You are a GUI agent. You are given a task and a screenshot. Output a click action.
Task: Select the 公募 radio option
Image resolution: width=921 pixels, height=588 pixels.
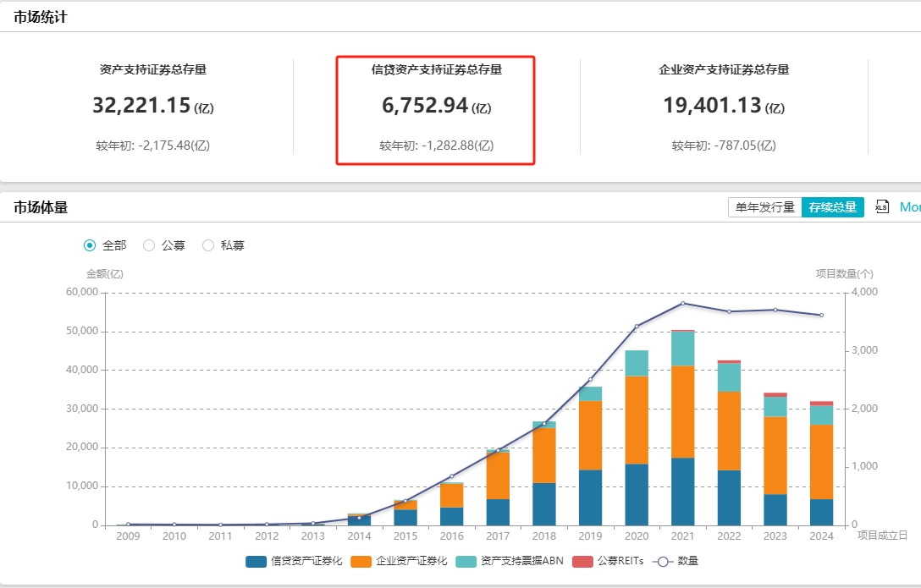point(149,245)
